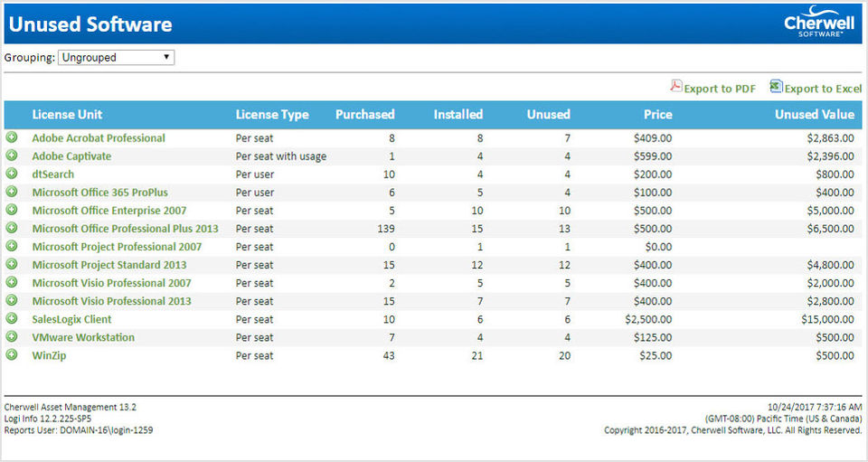Expand the VMware Workstation plus icon
This screenshot has height=462, width=868.
12,336
